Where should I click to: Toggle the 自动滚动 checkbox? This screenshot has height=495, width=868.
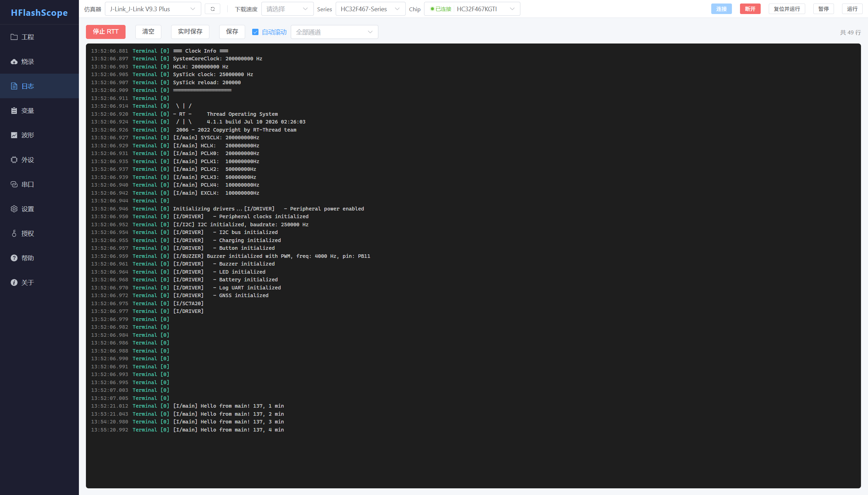255,32
